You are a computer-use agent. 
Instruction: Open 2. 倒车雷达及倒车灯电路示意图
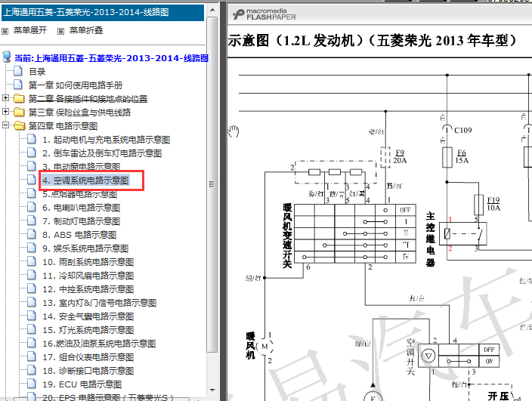point(102,153)
